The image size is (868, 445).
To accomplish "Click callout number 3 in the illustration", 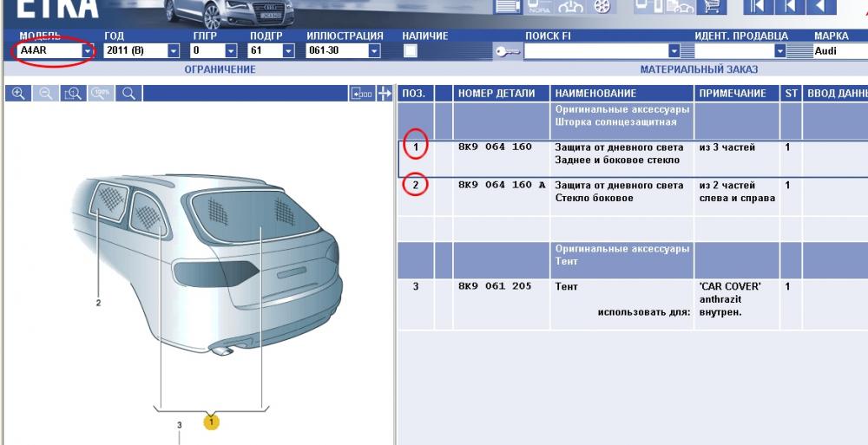I will tap(180, 425).
